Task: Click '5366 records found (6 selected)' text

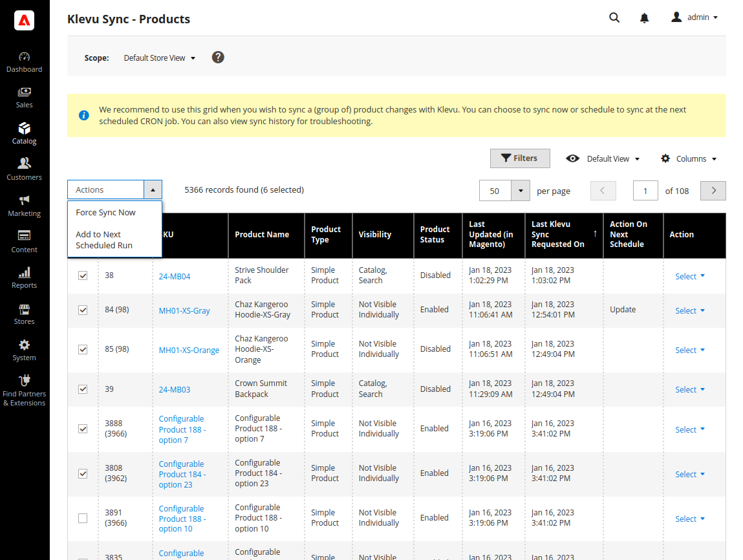Action: coord(244,189)
